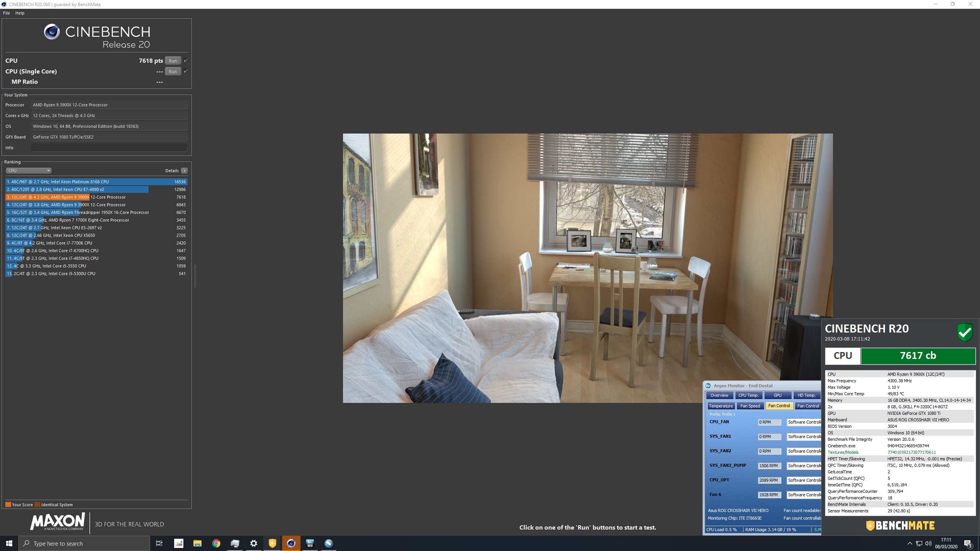The height and width of the screenshot is (551, 980).
Task: Run the CPU multi-core test
Action: [x=173, y=60]
